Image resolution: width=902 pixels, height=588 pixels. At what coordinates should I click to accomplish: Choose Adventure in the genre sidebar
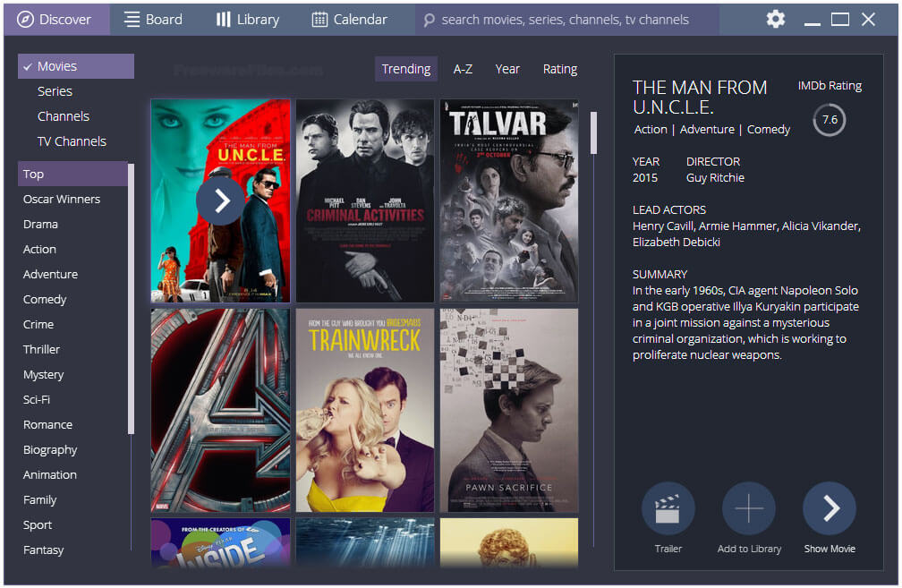click(x=50, y=275)
